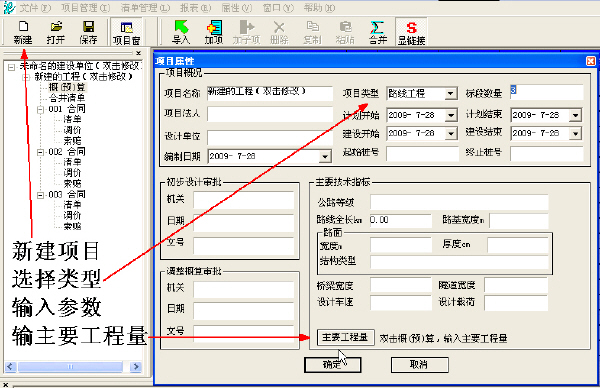
Task: Click the 项目名称 input field
Action: tap(270, 93)
